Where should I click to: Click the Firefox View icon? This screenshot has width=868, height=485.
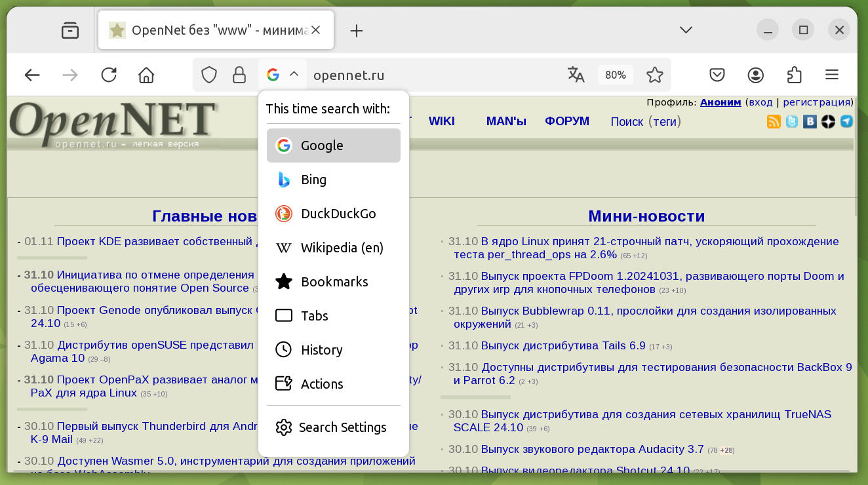[x=70, y=30]
